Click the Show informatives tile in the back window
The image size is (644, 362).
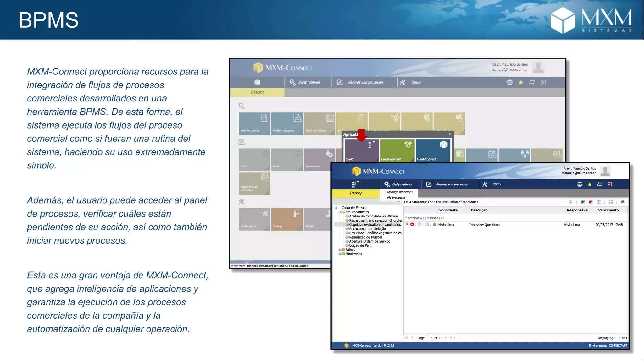click(x=319, y=124)
